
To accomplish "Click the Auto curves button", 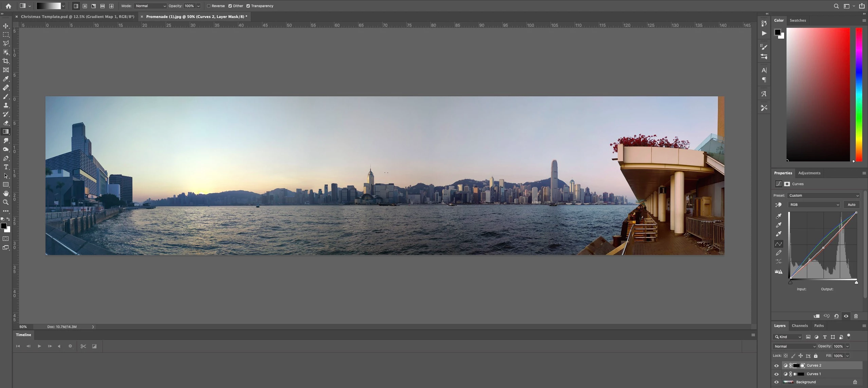I will coord(851,205).
